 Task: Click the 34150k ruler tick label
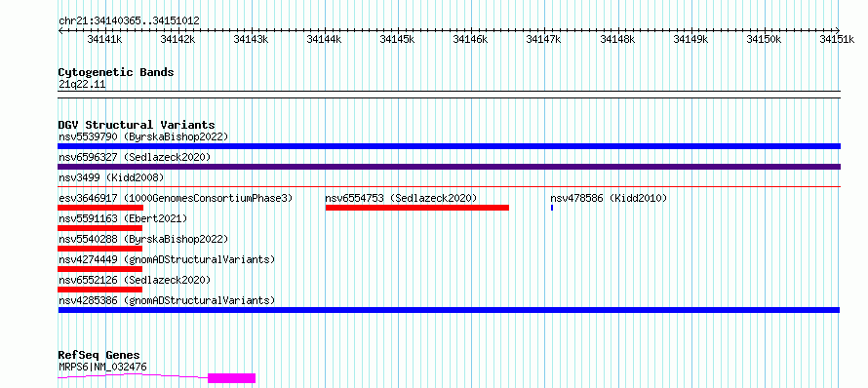[764, 39]
